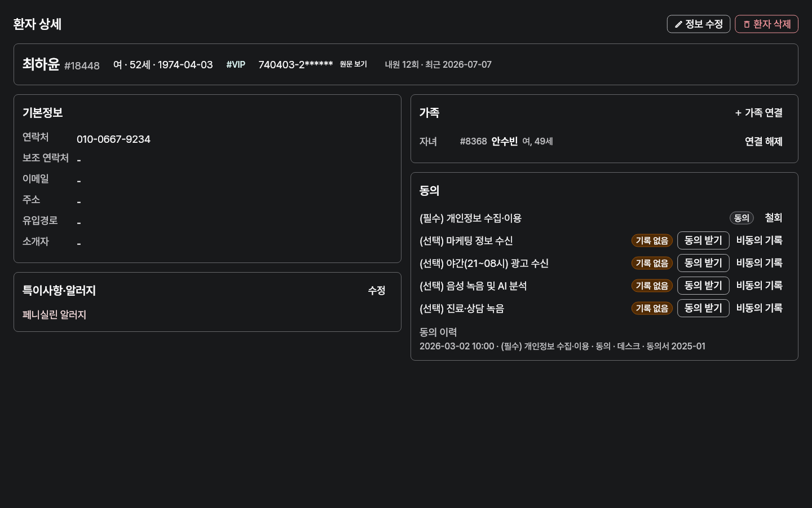Click family ID #8368
The width and height of the screenshot is (812, 508).
point(473,142)
